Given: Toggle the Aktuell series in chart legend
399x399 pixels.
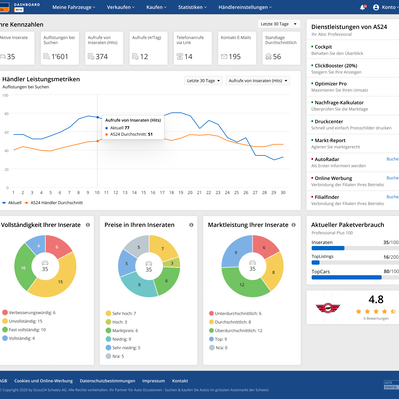Looking at the screenshot, I should click(12, 203).
